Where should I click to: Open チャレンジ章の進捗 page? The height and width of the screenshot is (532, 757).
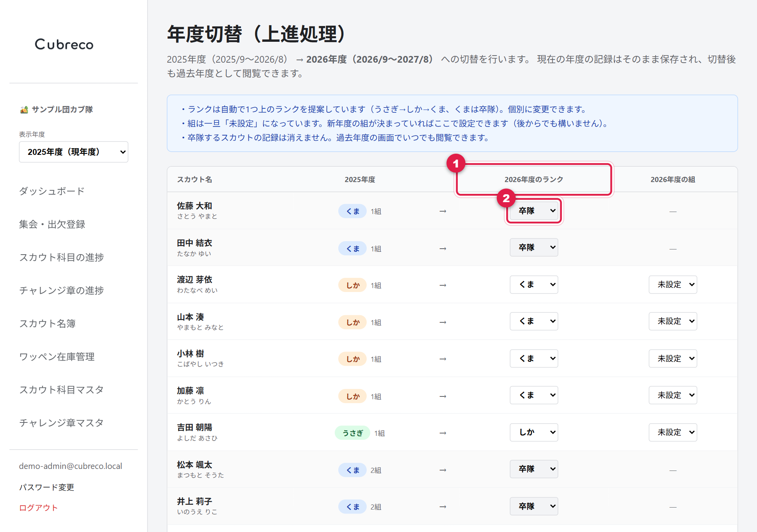pos(62,290)
